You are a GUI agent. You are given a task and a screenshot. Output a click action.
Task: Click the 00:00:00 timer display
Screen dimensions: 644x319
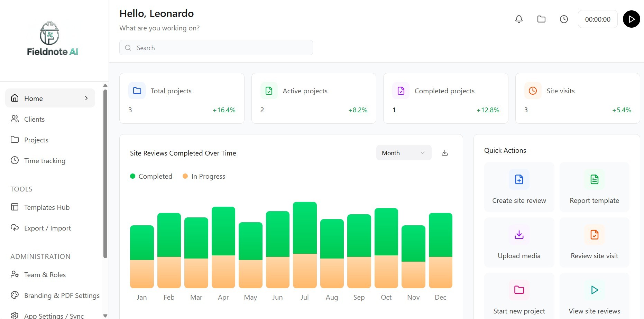(x=598, y=19)
